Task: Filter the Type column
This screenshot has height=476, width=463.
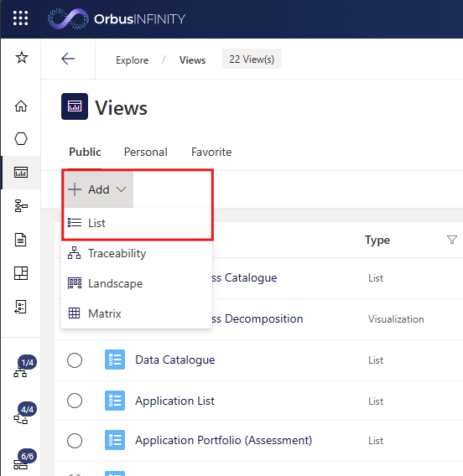Action: tap(452, 240)
